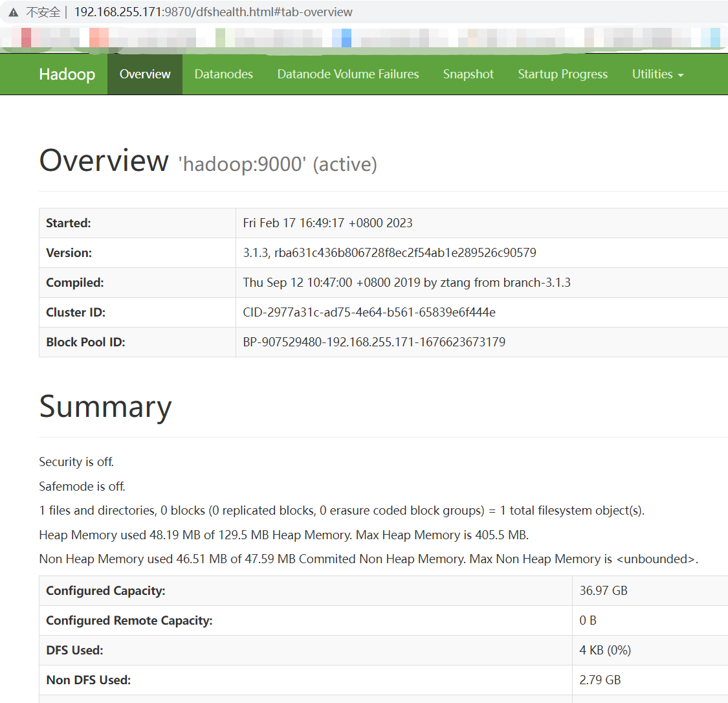Viewport: 728px width, 703px height.
Task: Click the 'DFS Used:' label
Action: tap(74, 650)
